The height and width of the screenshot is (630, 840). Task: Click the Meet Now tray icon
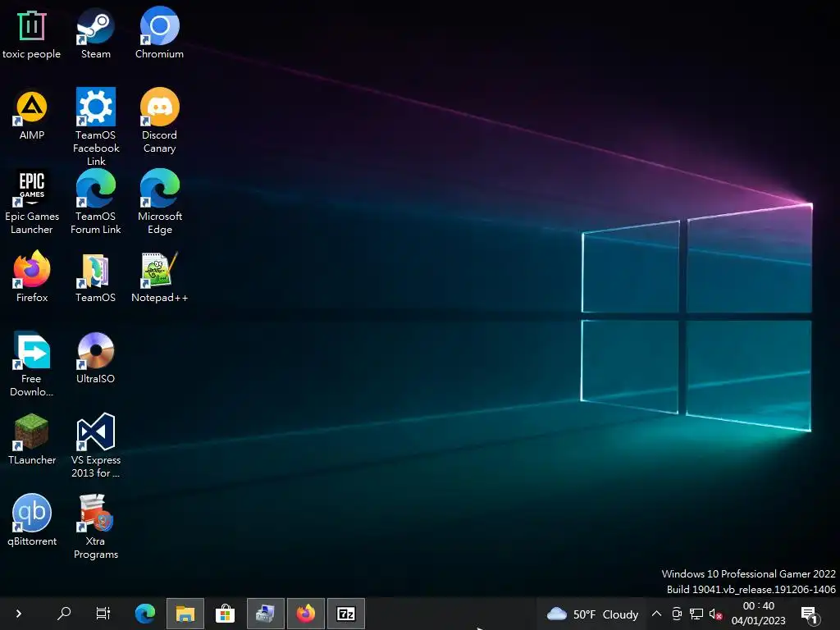677,614
